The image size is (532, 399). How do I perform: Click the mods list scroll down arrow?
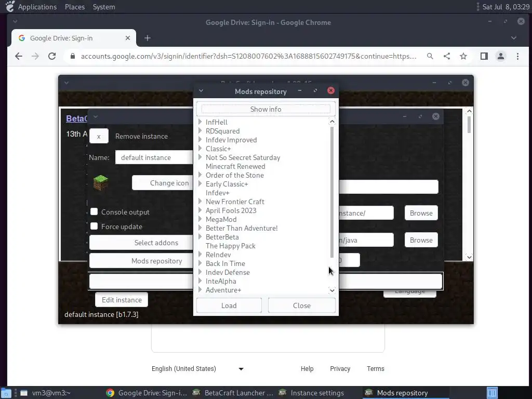332,290
